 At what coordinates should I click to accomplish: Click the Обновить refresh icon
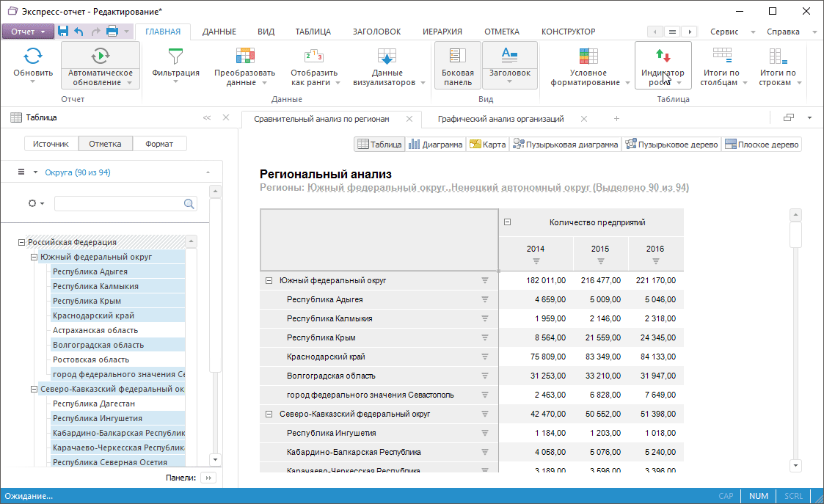click(33, 56)
